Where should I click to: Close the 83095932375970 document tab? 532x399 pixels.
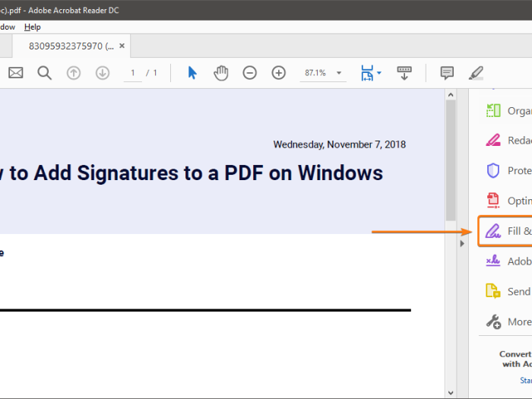(x=122, y=46)
